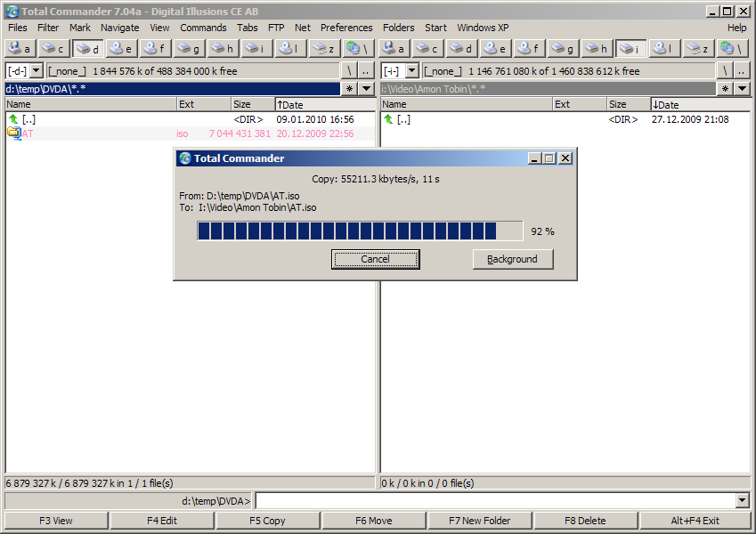756x534 pixels.
Task: Select drive g in left panel drive bar
Action: pyautogui.click(x=189, y=49)
